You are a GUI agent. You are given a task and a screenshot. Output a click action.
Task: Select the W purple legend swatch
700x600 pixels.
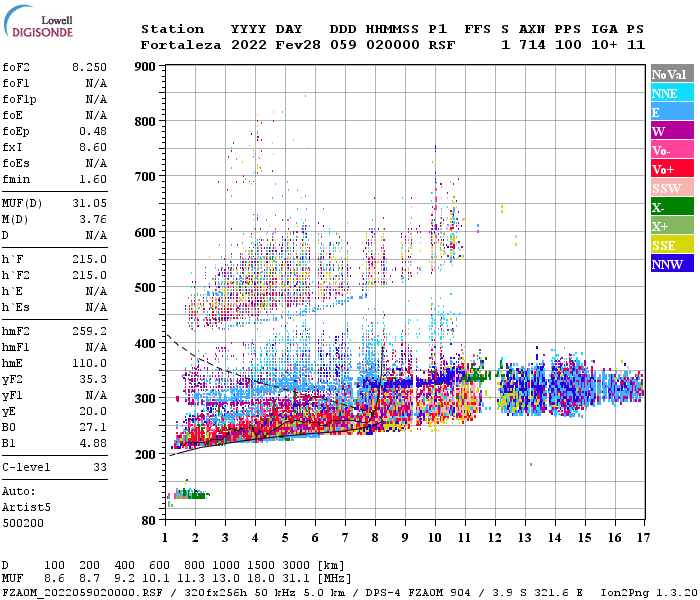pyautogui.click(x=672, y=131)
